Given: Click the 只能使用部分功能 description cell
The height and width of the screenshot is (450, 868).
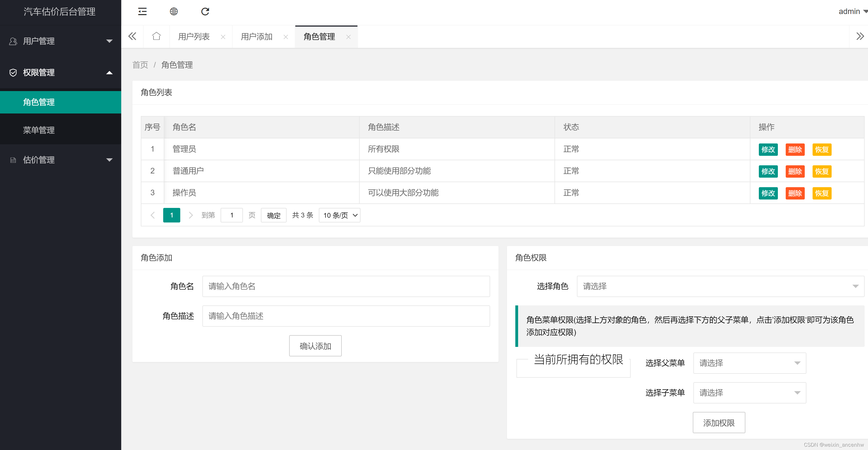Looking at the screenshot, I should click(x=457, y=171).
